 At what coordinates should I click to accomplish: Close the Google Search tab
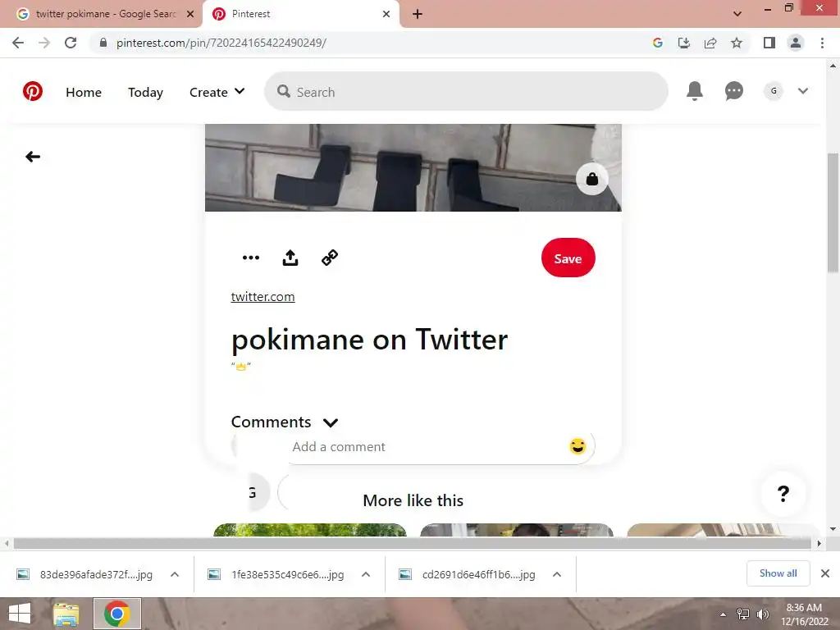pyautogui.click(x=190, y=14)
